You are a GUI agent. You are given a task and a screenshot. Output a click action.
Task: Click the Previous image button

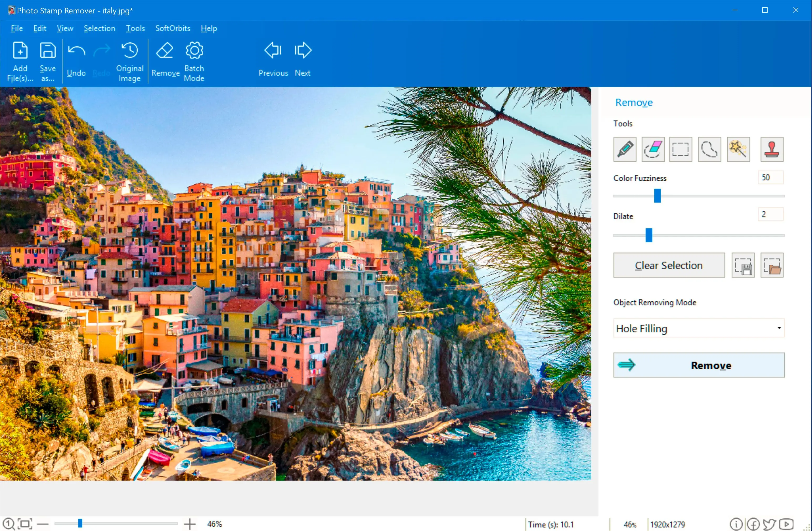click(x=272, y=59)
